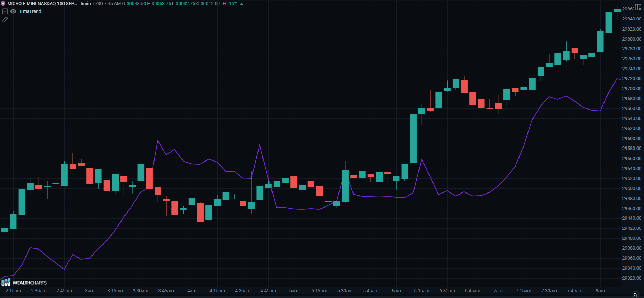Click the close value C:30042.00
This screenshot has height=298, width=644.
[x=208, y=4]
